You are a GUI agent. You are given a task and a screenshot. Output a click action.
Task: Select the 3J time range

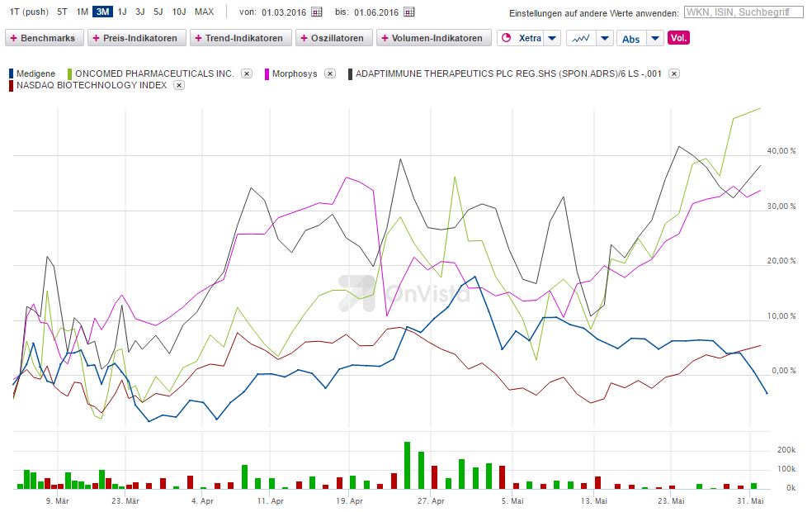click(x=139, y=12)
